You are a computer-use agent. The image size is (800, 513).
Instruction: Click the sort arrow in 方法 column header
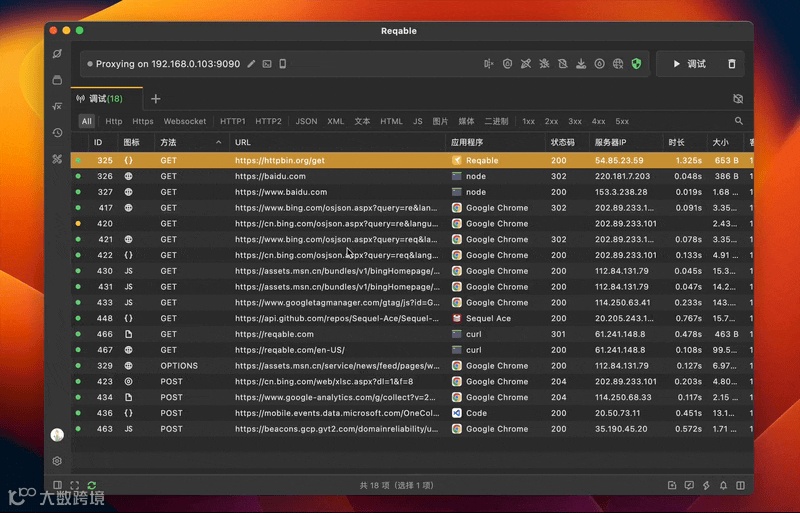218,142
